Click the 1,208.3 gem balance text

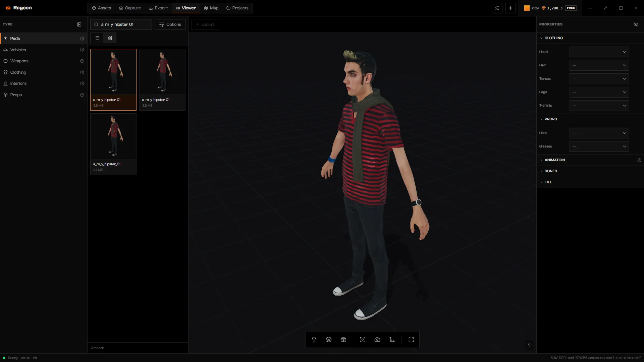(x=555, y=8)
